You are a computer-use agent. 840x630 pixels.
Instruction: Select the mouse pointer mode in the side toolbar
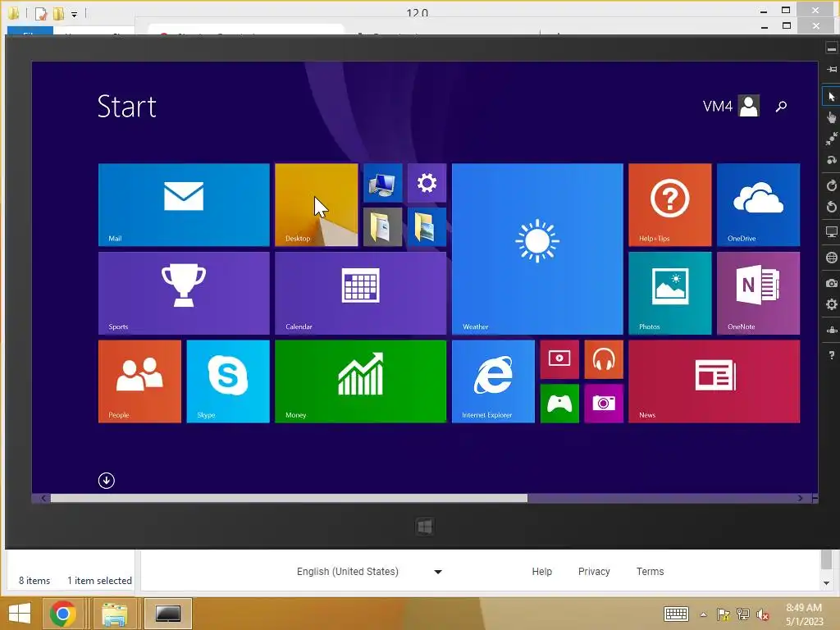(x=832, y=97)
